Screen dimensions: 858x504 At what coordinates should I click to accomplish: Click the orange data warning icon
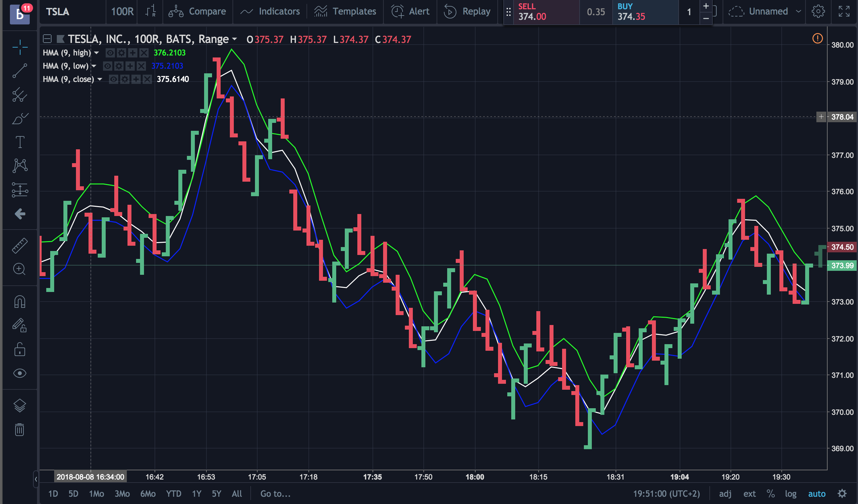[x=817, y=39]
